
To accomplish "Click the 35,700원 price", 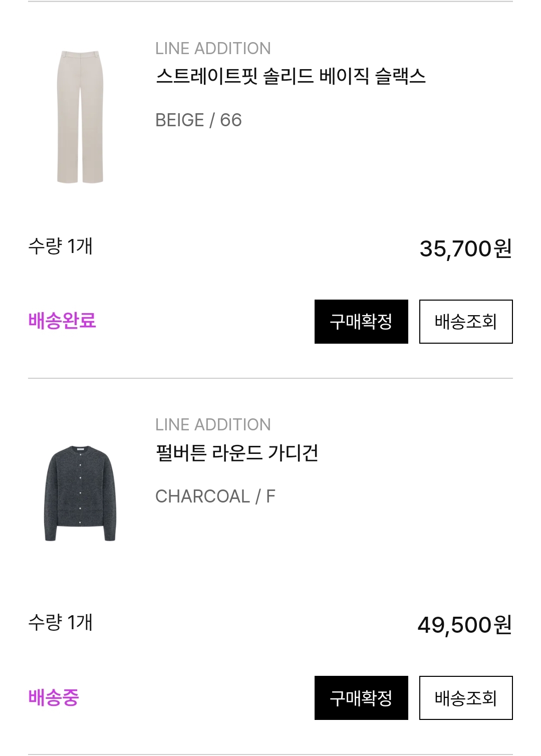I will [x=465, y=248].
